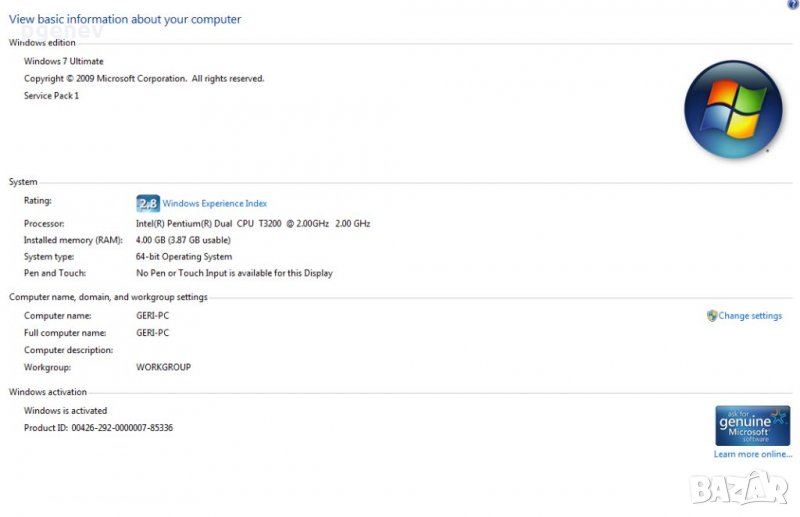Click the 2.8 rating score badge
Image resolution: width=800 pixels, height=517 pixels.
[x=147, y=203]
